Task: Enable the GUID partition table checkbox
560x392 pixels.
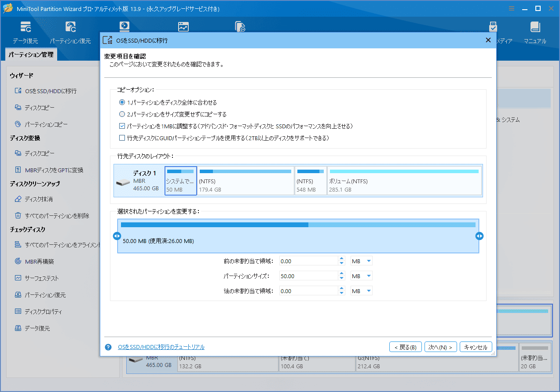Action: tap(122, 138)
